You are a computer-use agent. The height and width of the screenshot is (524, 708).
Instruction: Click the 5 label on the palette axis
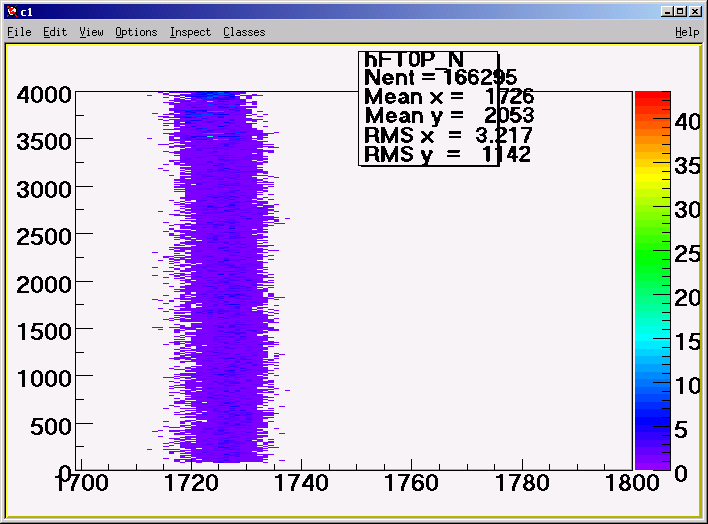[681, 430]
